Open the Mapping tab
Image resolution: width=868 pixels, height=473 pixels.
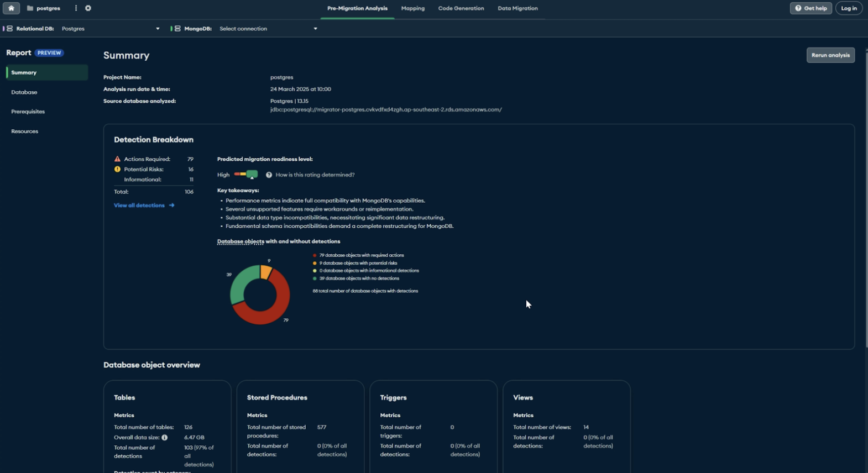pos(413,8)
